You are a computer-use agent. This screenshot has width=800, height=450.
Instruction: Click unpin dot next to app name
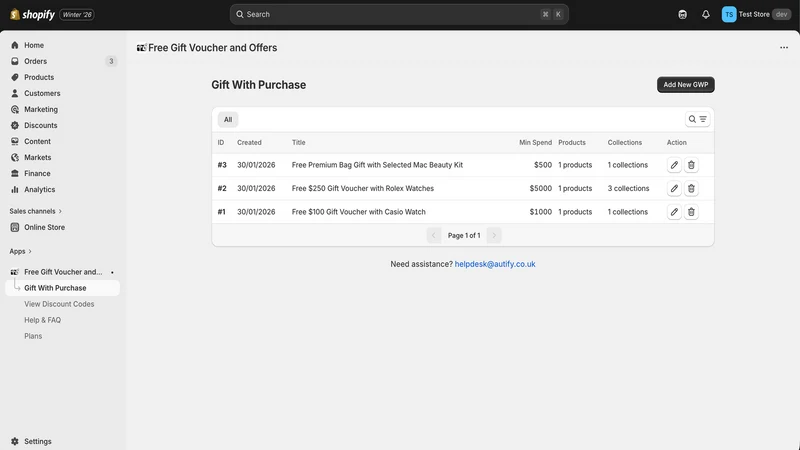112,272
